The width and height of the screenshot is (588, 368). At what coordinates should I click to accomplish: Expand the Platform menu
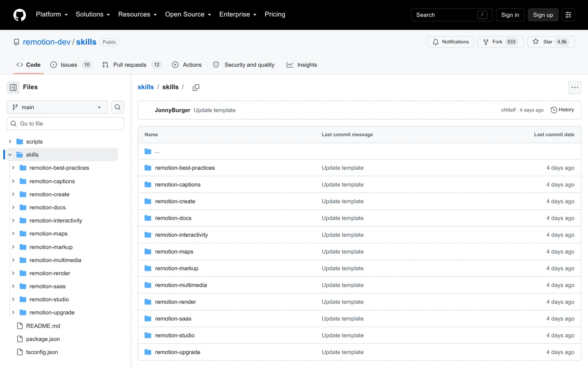coord(52,14)
